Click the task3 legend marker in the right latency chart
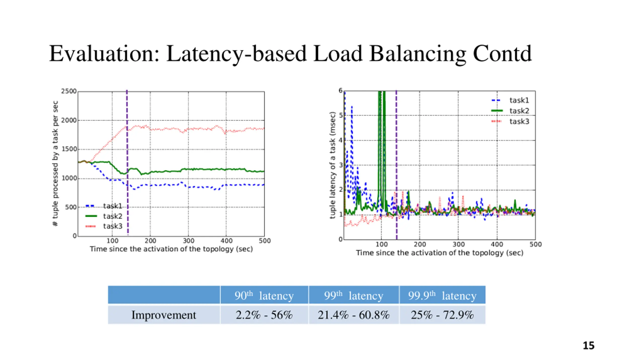The image size is (644, 362). (496, 121)
